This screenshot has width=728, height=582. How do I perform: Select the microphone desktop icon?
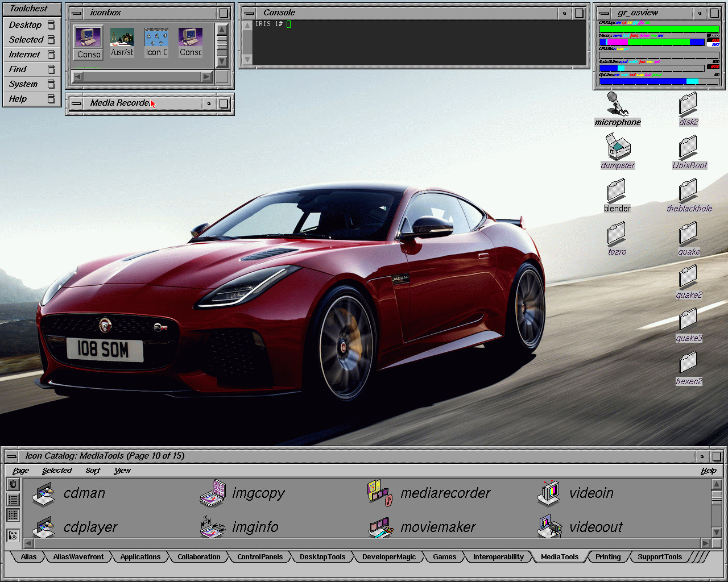coord(617,105)
